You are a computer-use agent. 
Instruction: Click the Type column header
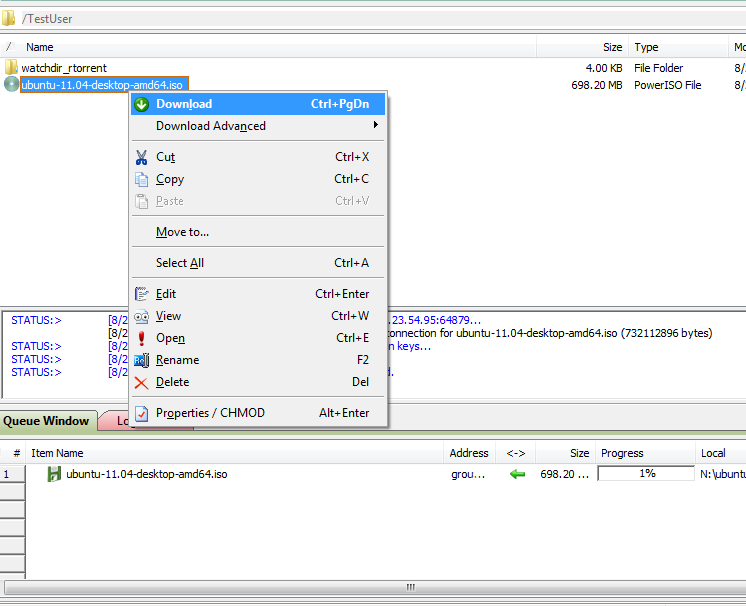pos(647,47)
